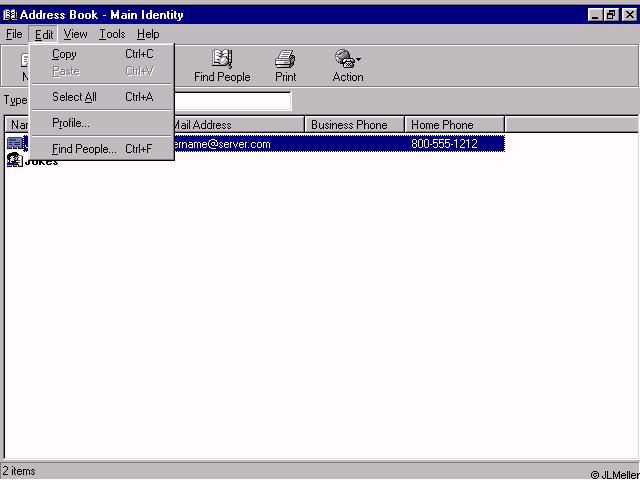Viewport: 640px width, 480px height.
Task: Open the Help menu
Action: [148, 34]
